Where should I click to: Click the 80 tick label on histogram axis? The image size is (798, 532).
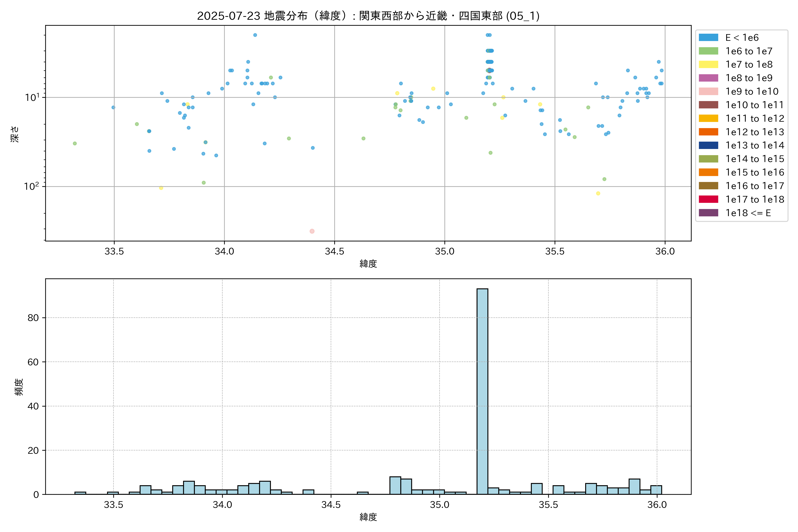click(33, 318)
